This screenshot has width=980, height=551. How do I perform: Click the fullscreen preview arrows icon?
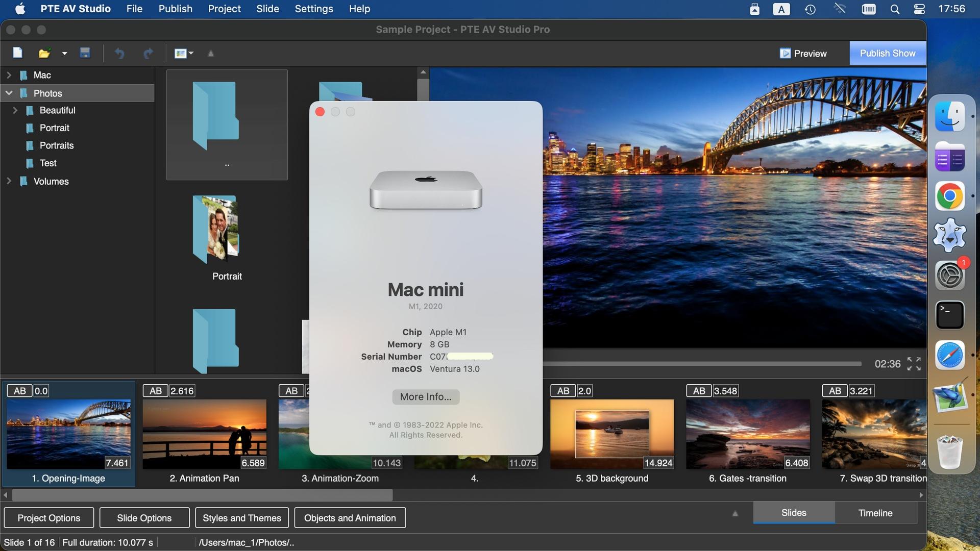pos(914,364)
